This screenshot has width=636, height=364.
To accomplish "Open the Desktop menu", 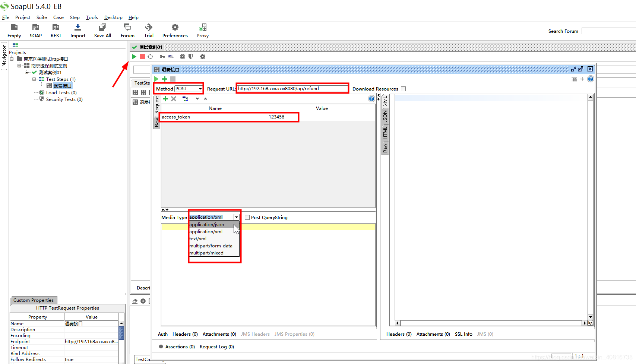I will [113, 18].
